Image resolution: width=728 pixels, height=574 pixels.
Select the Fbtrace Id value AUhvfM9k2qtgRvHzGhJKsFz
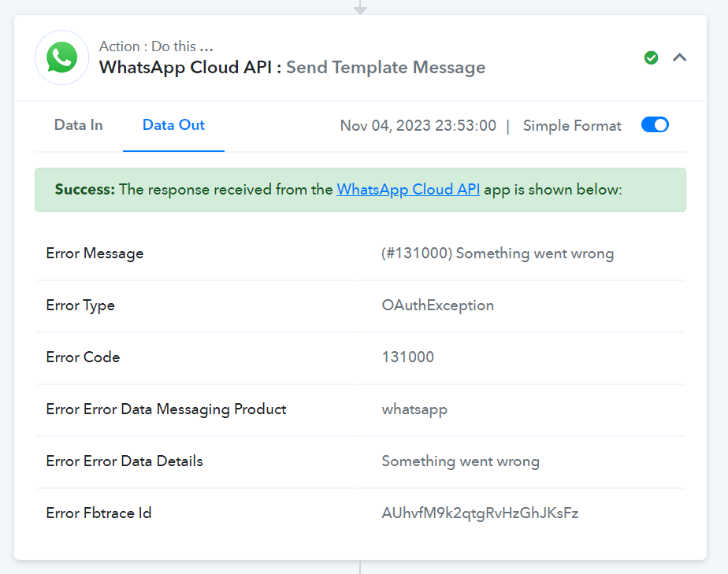[480, 513]
